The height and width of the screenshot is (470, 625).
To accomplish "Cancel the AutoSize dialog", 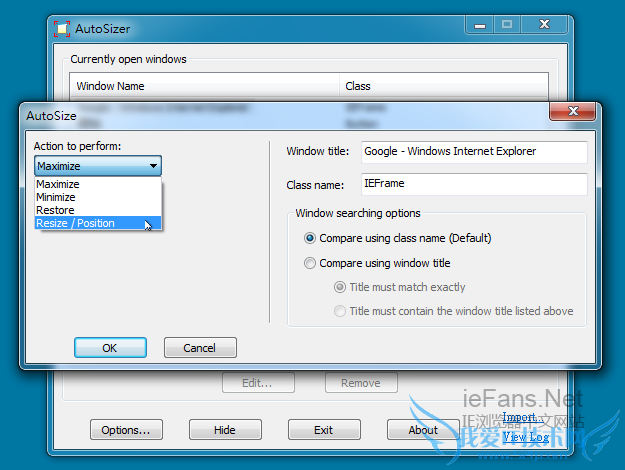I will 200,348.
